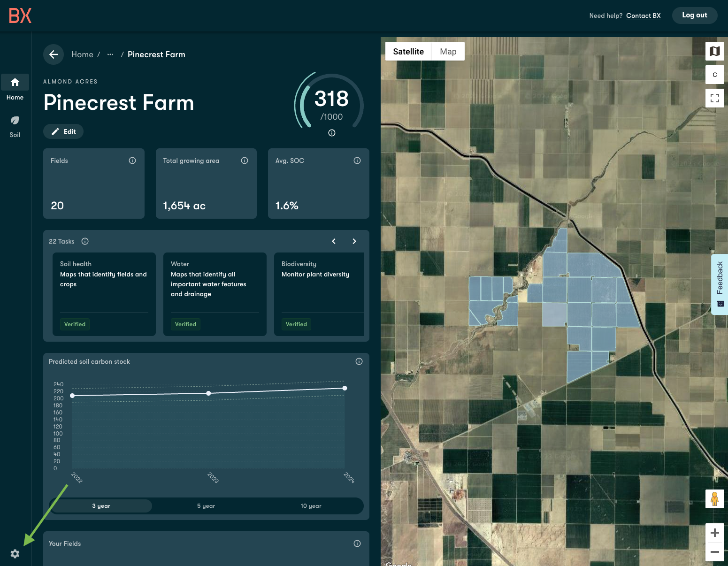Image resolution: width=728 pixels, height=566 pixels.
Task: Enter fullscreen map view
Action: (714, 98)
